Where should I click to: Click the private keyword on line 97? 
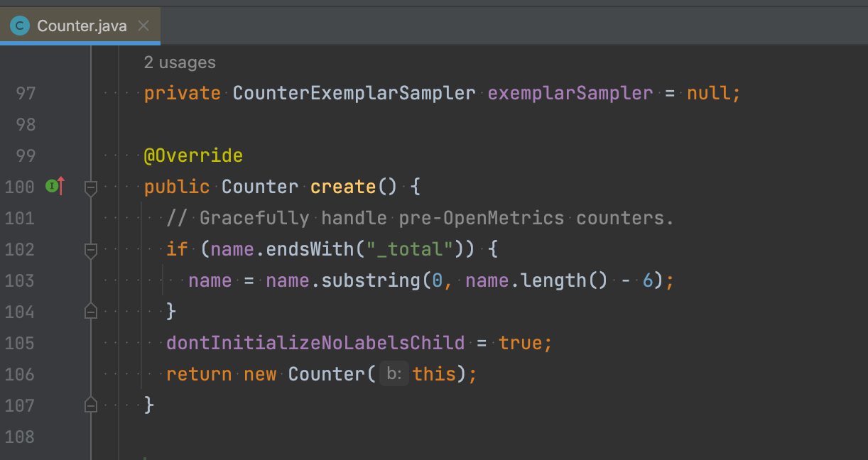[x=183, y=93]
